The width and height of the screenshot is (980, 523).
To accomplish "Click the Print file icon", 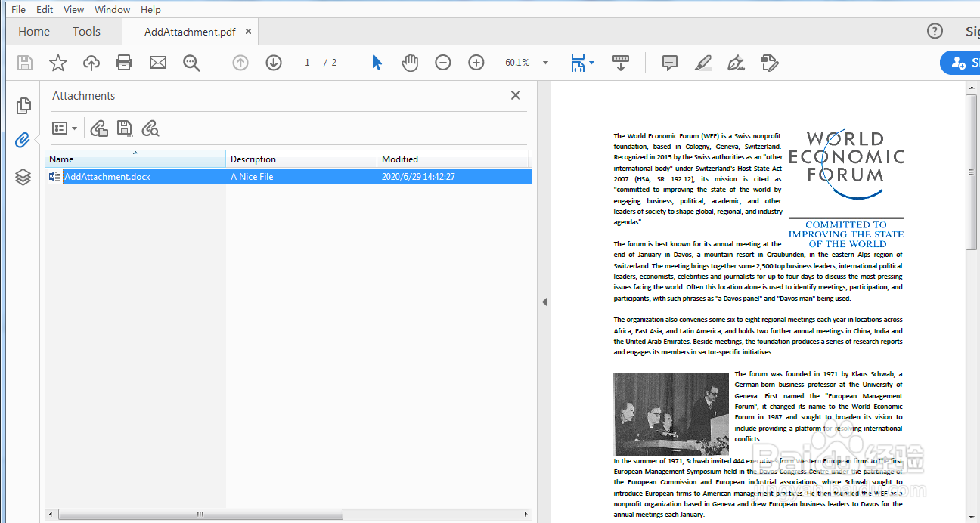I will click(124, 63).
